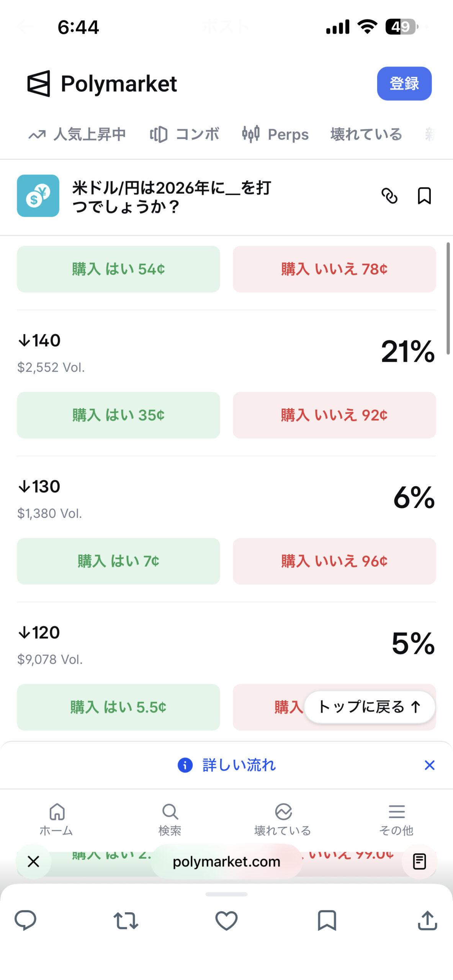This screenshot has width=453, height=980.
Task: Open the ホーム home icon
Action: click(x=57, y=811)
